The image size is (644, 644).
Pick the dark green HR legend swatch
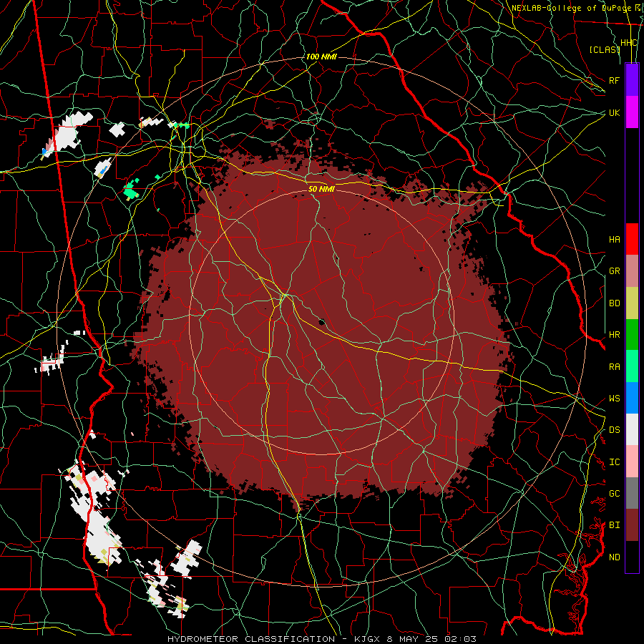click(x=632, y=335)
